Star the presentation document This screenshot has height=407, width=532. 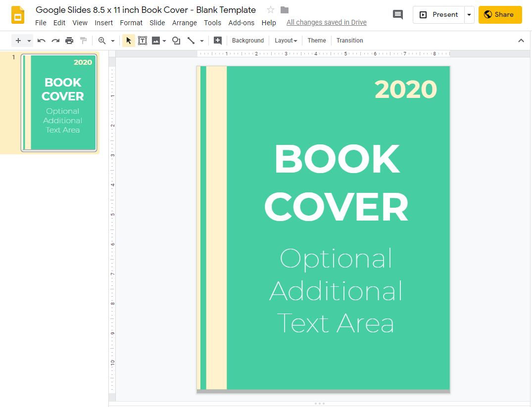pos(271,10)
